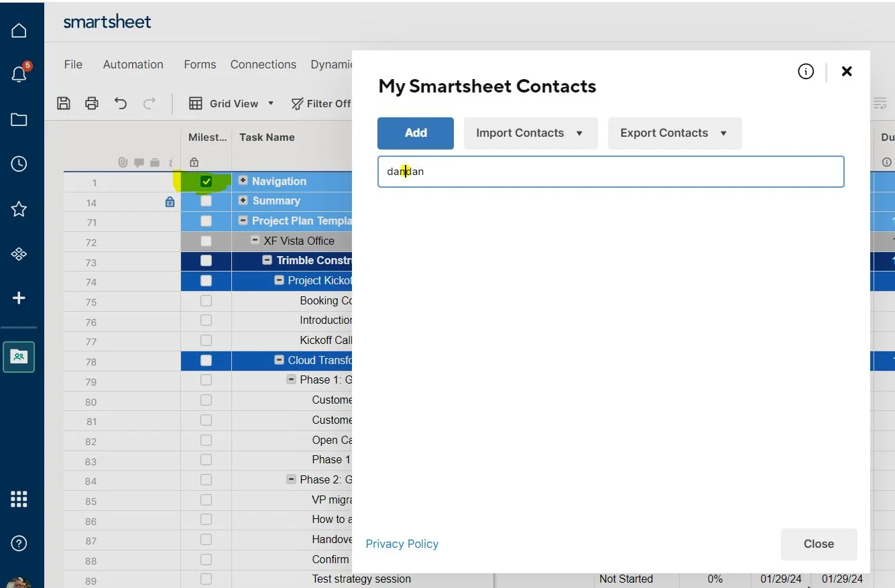Click the Create plus icon in the sidebar
895x588 pixels.
[19, 298]
